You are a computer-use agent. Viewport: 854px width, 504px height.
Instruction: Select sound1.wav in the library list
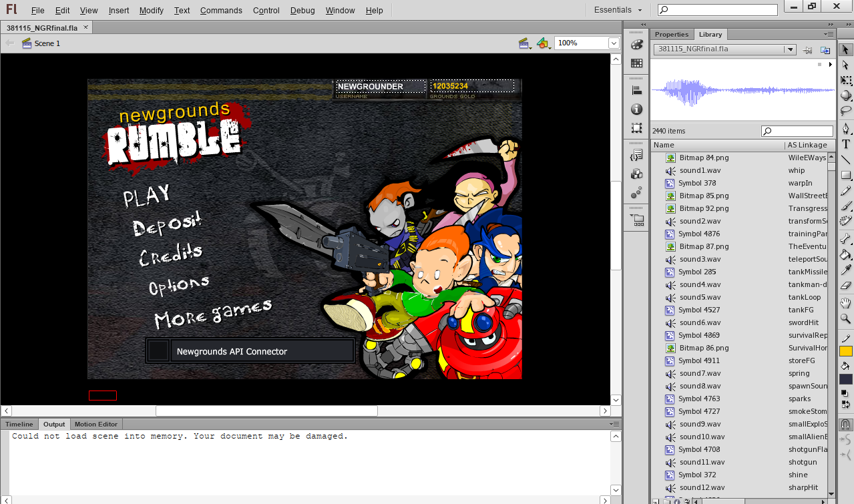coord(700,170)
